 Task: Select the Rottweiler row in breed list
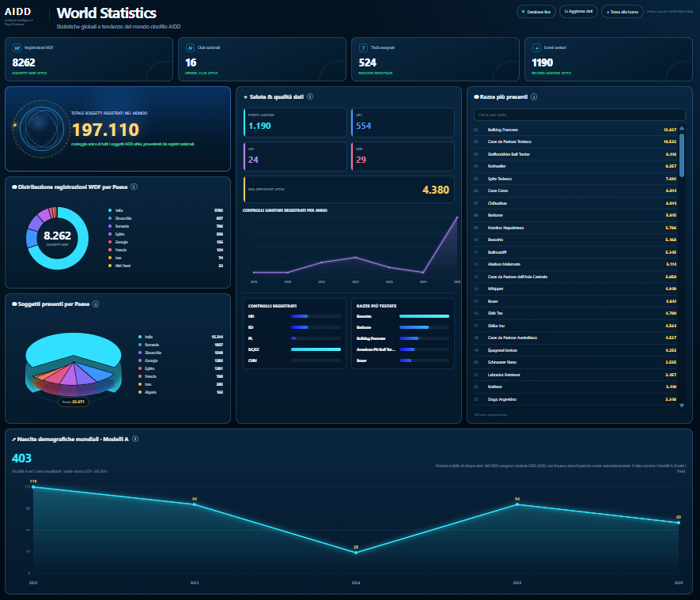(575, 166)
